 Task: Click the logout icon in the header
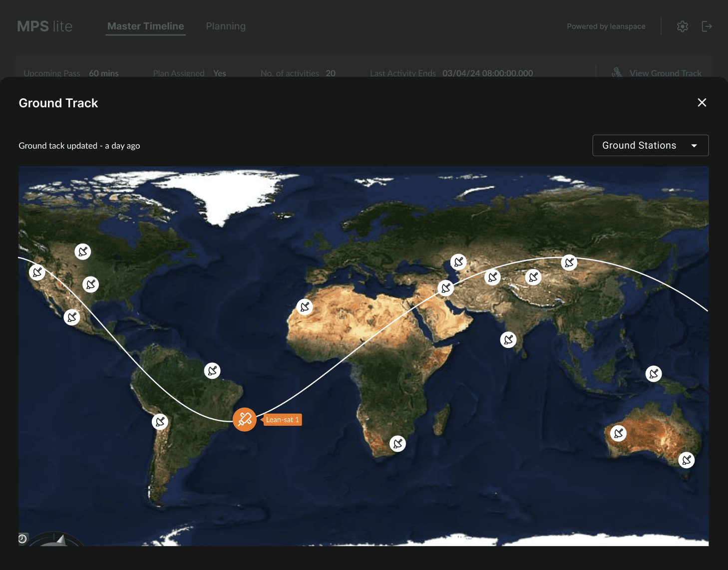(707, 26)
